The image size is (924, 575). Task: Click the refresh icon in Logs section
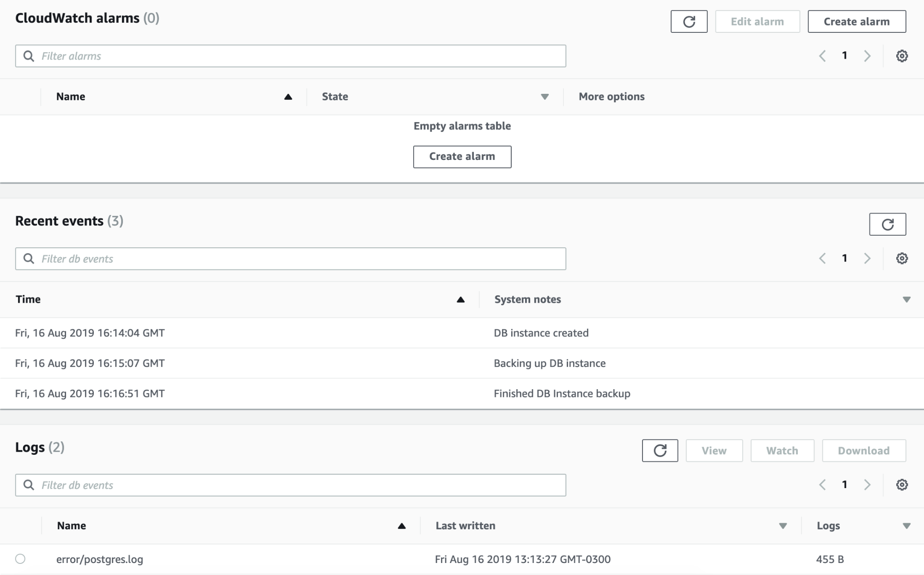(x=660, y=451)
